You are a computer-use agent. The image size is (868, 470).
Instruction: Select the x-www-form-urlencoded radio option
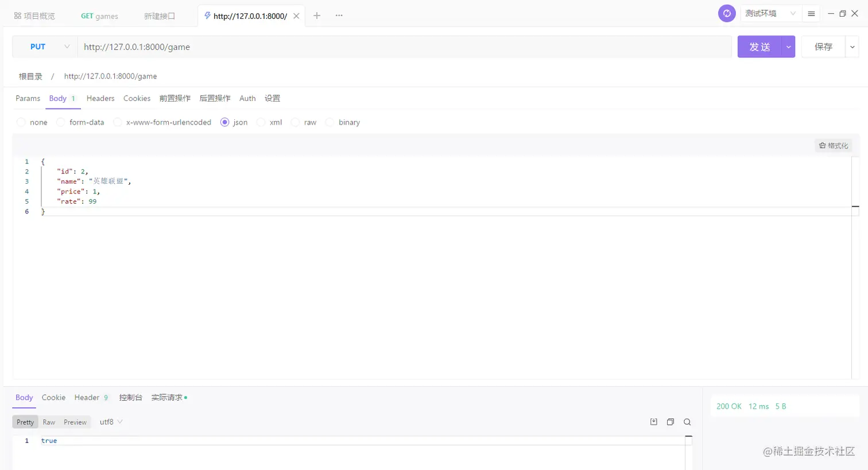tap(118, 122)
